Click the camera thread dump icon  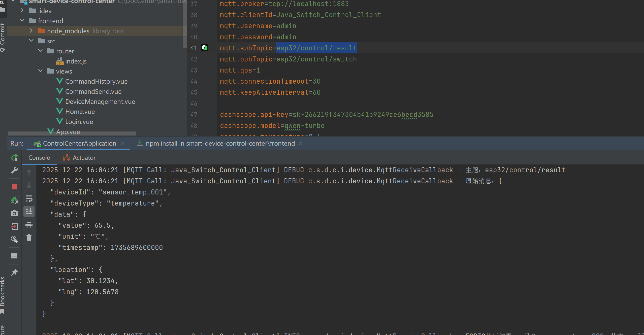pos(14,213)
